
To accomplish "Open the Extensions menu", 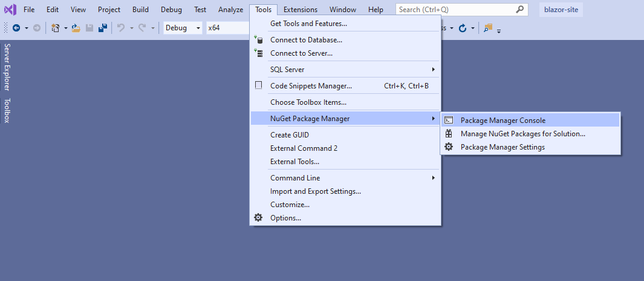I will pos(300,10).
